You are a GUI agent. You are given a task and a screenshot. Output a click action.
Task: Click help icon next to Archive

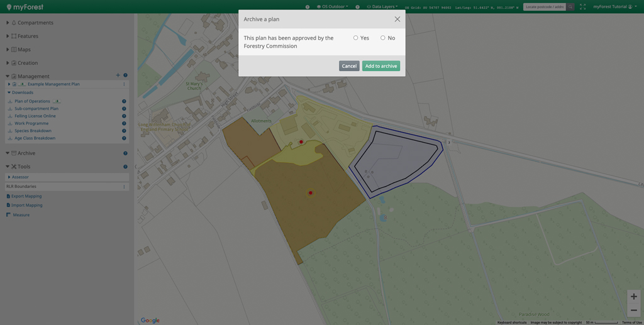125,153
